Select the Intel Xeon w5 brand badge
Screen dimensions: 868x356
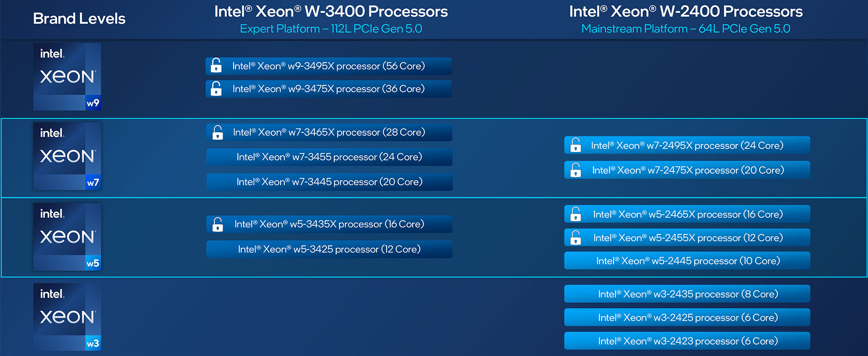pyautogui.click(x=67, y=237)
